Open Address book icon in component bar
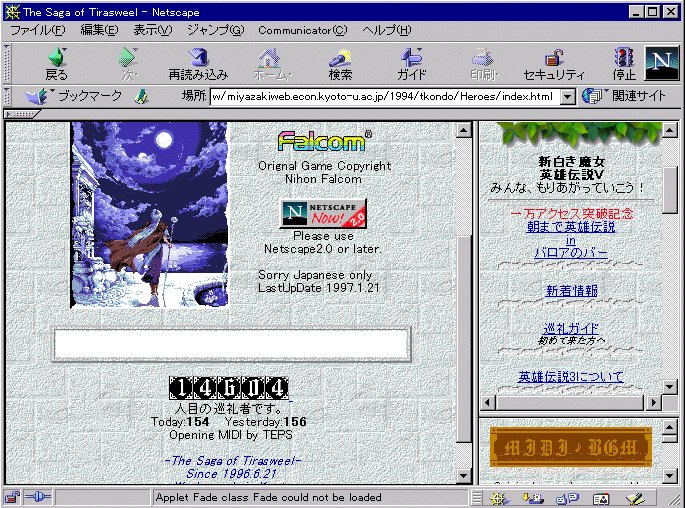685x508 pixels. 601,498
